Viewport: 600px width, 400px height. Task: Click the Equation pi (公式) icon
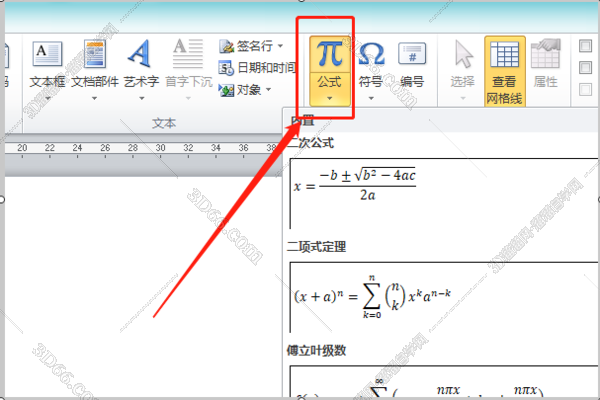pos(329,54)
